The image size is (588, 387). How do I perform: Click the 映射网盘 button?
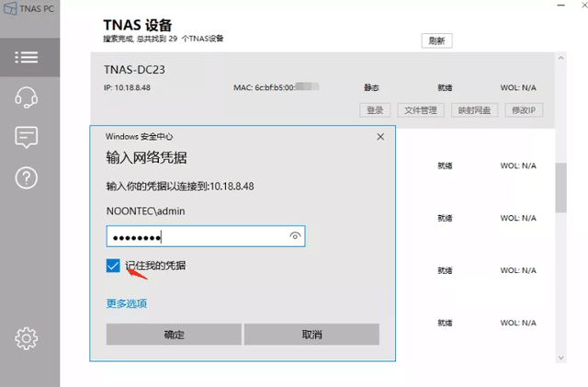point(474,110)
